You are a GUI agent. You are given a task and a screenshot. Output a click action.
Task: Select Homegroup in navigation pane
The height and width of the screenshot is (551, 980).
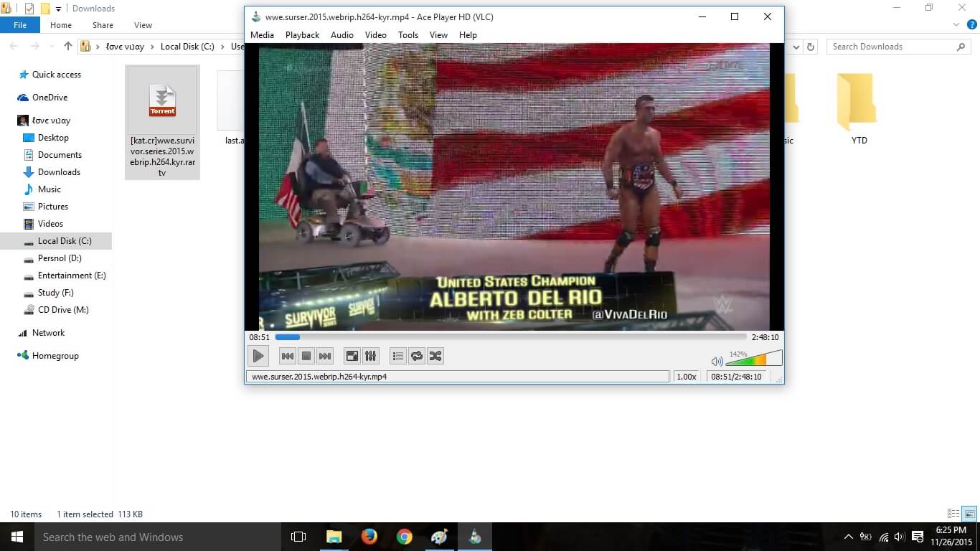click(55, 356)
